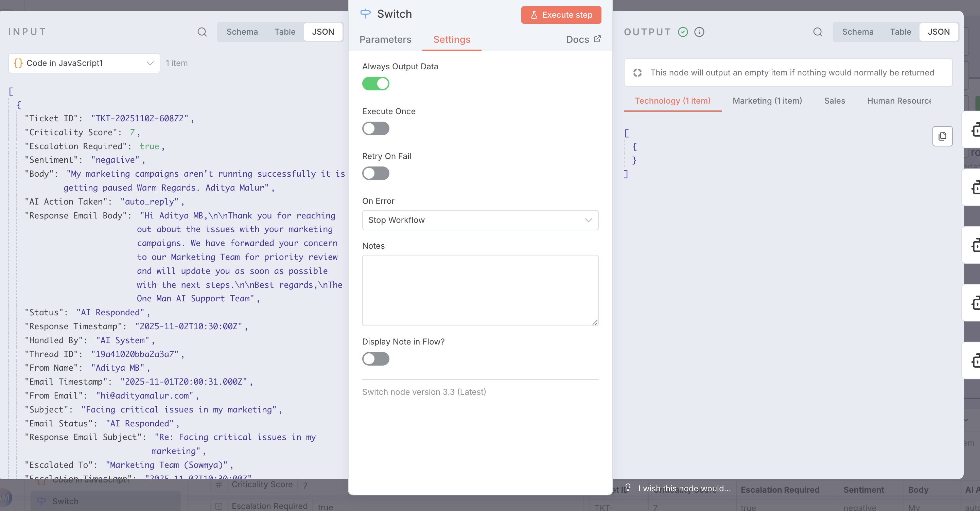Expand the Code in JavaScript1 input selector
The height and width of the screenshot is (511, 980).
(x=84, y=63)
